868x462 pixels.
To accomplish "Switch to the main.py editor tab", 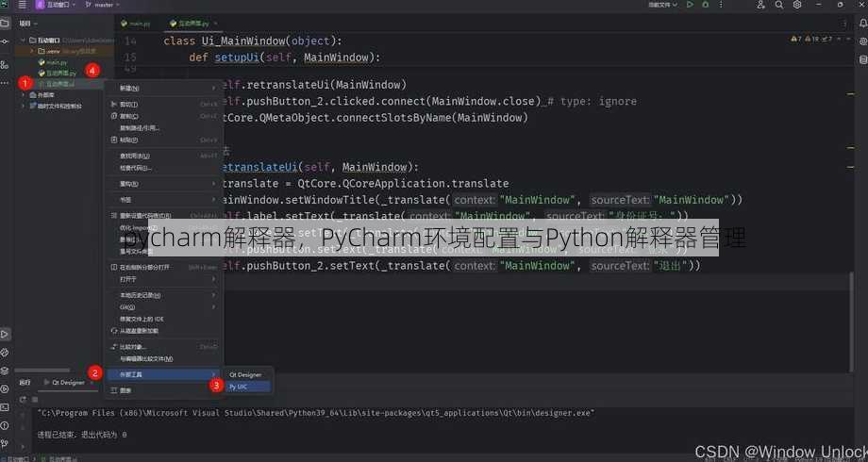I will tap(136, 24).
